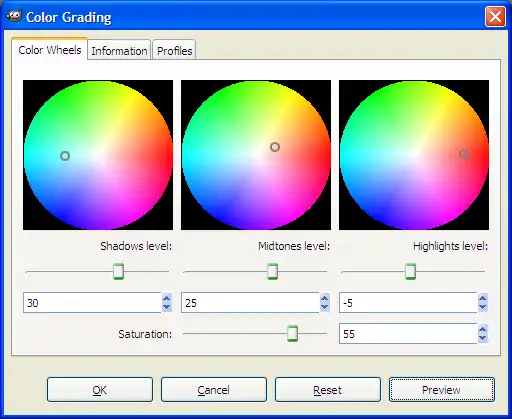Viewport: 512px width, 419px height.
Task: Click the Cancel button
Action: (x=214, y=390)
